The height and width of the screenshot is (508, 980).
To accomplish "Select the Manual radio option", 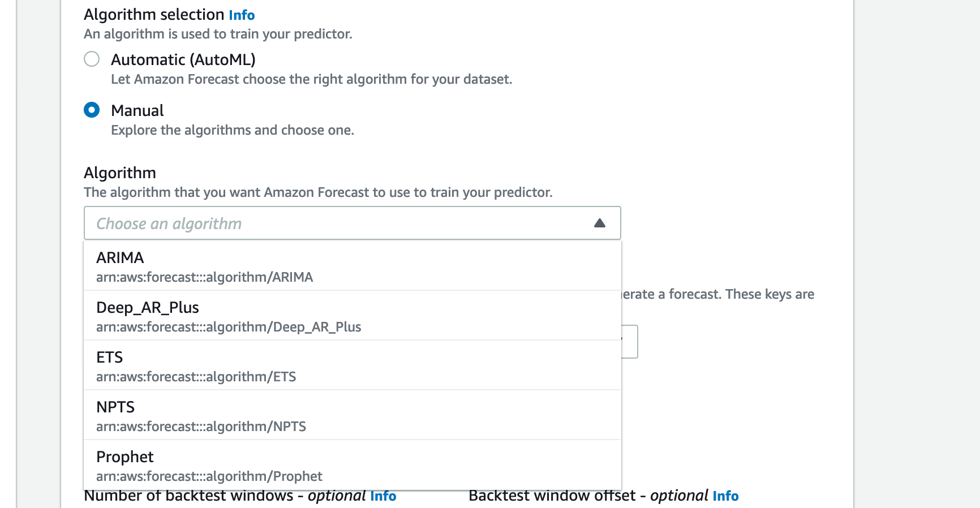I will pos(92,110).
